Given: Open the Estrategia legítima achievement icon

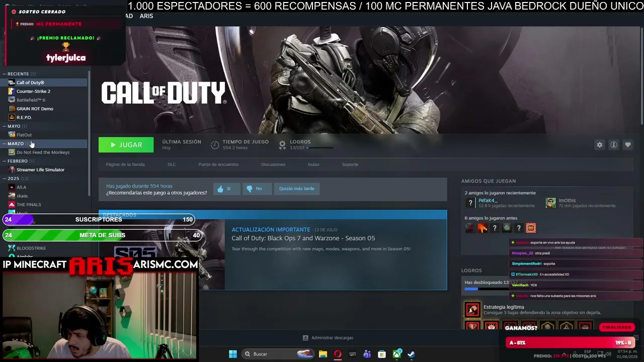Looking at the screenshot, I should pyautogui.click(x=472, y=310).
